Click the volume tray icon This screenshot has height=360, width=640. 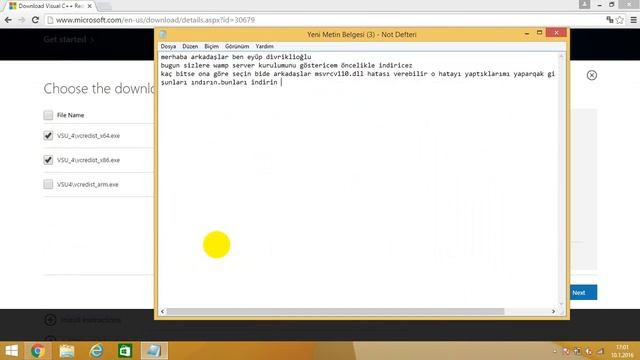588,351
